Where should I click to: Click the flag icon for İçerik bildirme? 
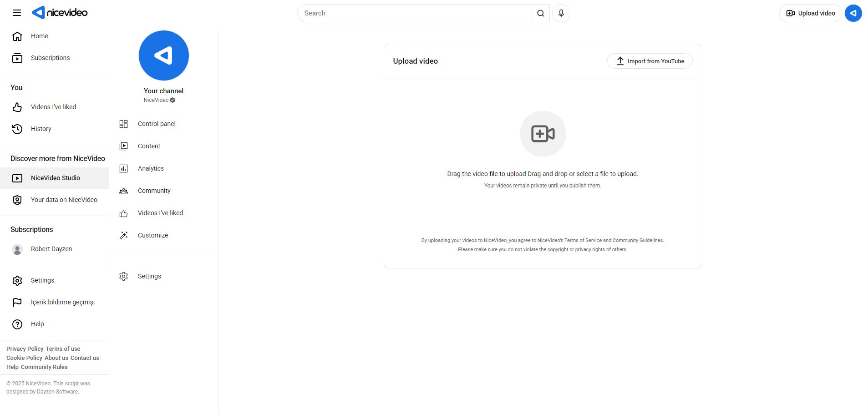(x=17, y=303)
